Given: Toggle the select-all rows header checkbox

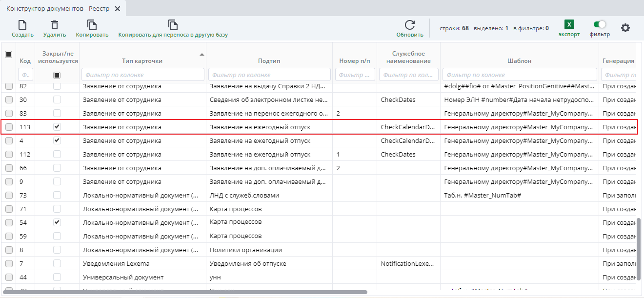Looking at the screenshot, I should tap(9, 55).
